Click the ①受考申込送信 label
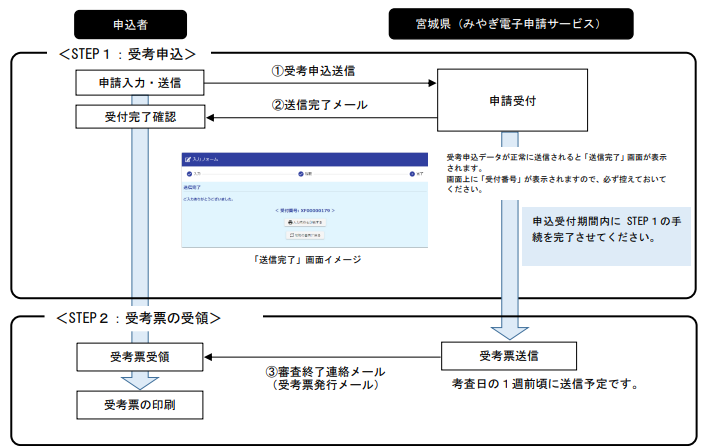 [x=313, y=71]
